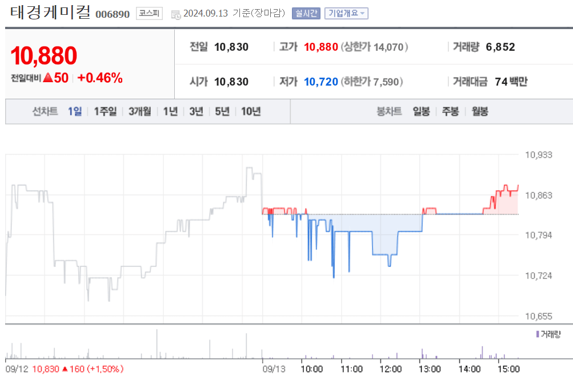
Task: Show the 10년 line chart
Action: pyautogui.click(x=251, y=111)
